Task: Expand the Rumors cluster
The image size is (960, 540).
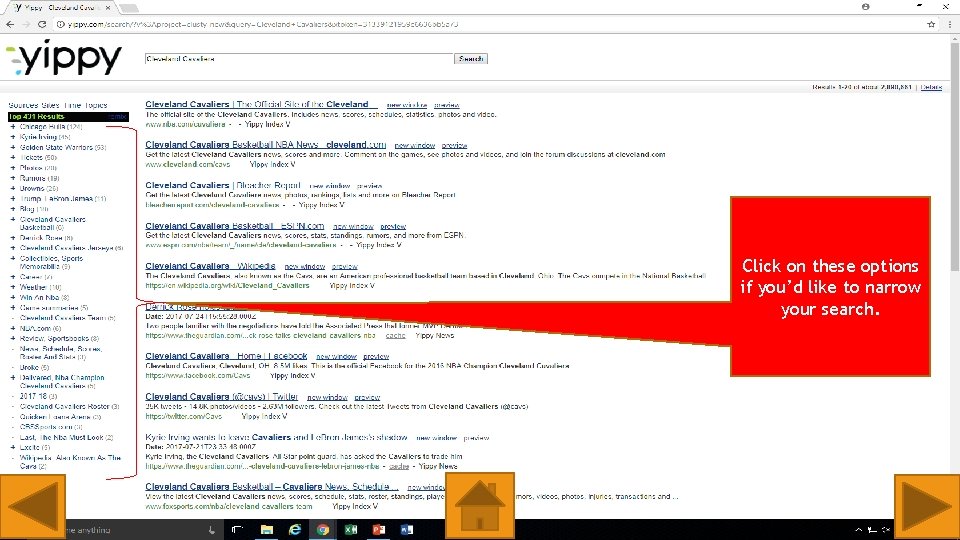Action: pyautogui.click(x=13, y=178)
